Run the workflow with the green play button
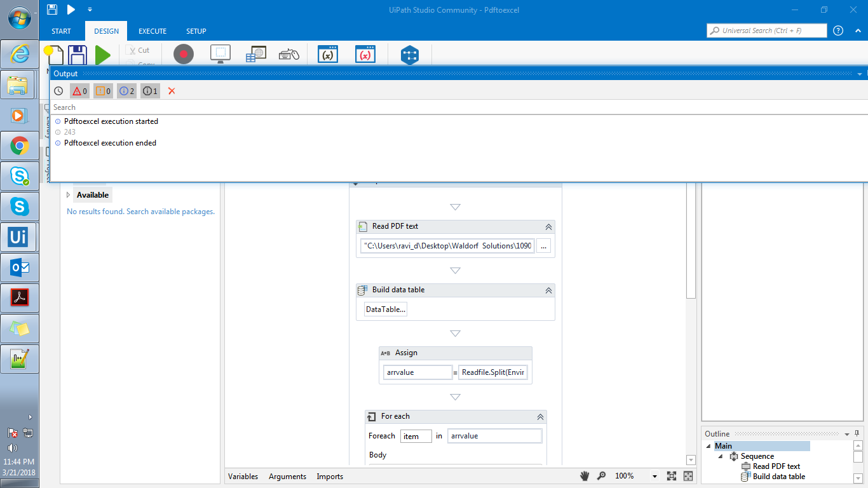Screen dimensions: 868x488 (102, 55)
